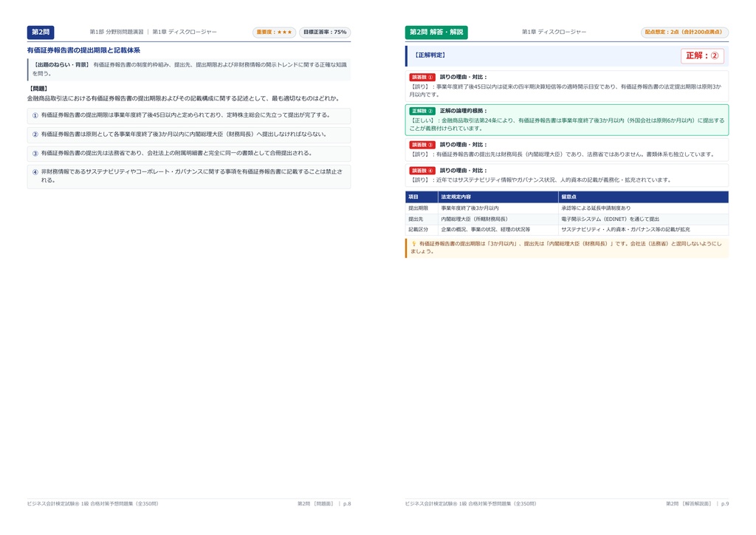Click the heading 有価証券報告書の提出期限と記載体系
This screenshot has width=756, height=535.
(x=83, y=50)
